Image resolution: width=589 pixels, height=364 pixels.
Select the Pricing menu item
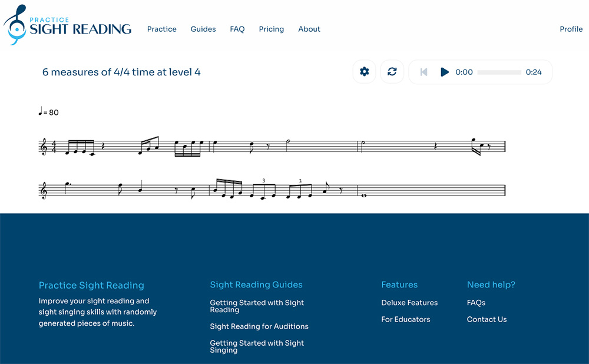pos(271,29)
